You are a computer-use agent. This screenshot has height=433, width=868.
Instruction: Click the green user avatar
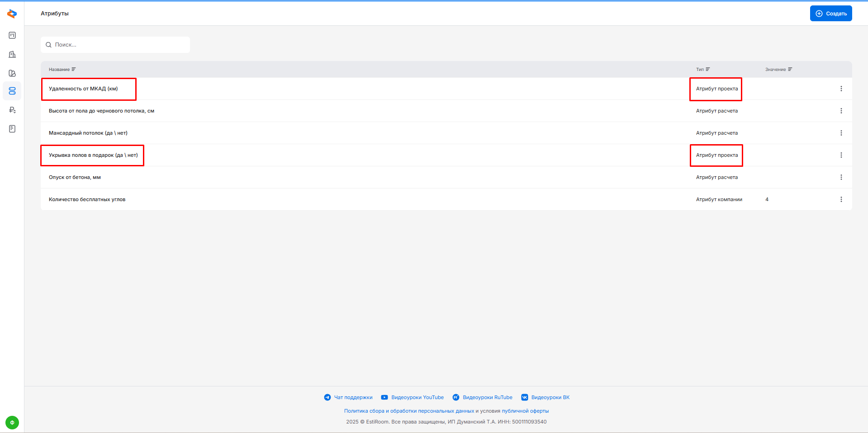pos(12,423)
